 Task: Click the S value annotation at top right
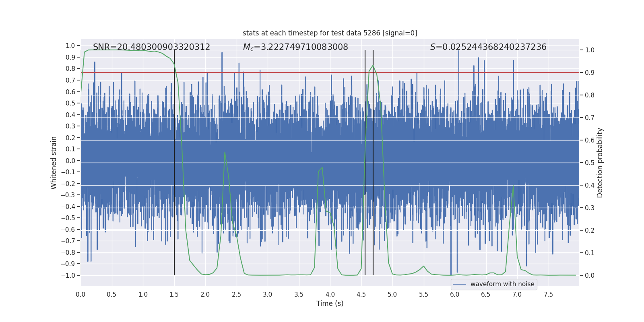(x=488, y=47)
